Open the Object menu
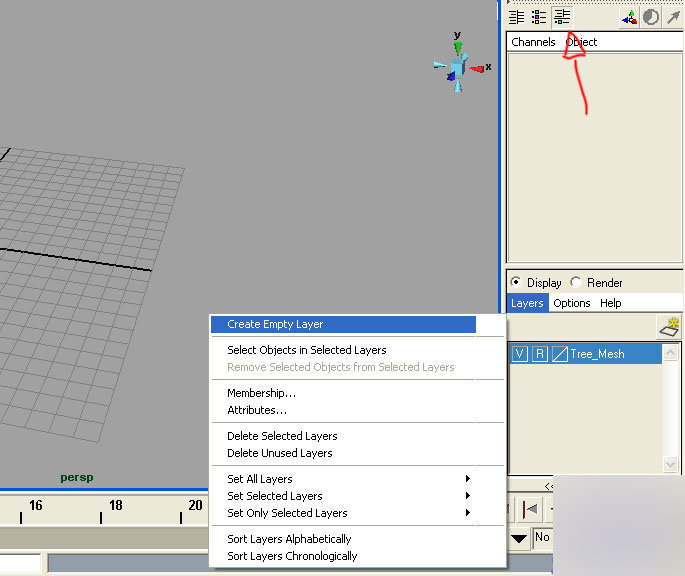 click(581, 42)
